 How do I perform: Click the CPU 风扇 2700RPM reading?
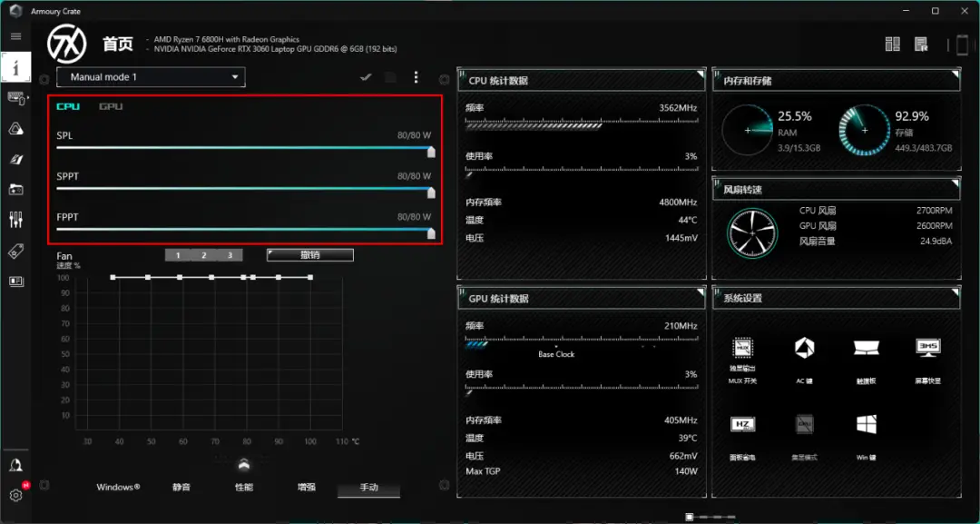[x=935, y=211]
